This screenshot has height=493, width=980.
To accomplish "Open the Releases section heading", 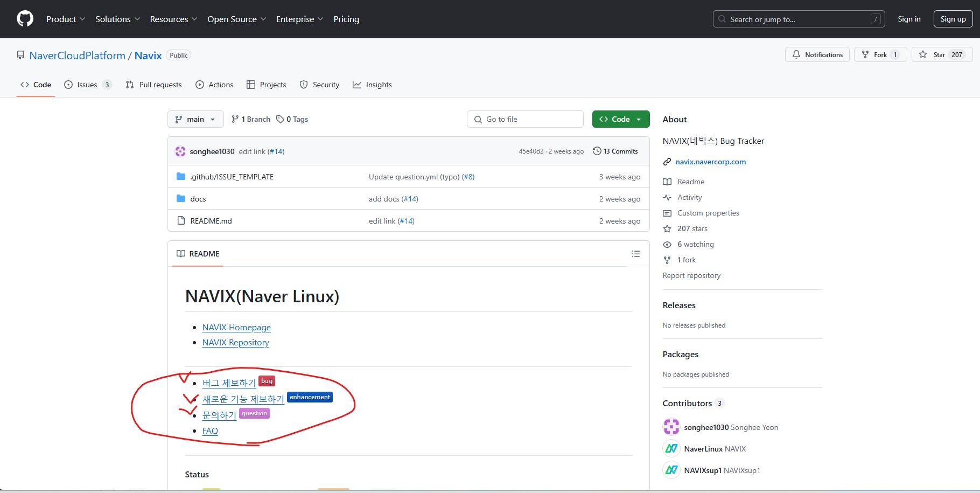I will (x=679, y=305).
